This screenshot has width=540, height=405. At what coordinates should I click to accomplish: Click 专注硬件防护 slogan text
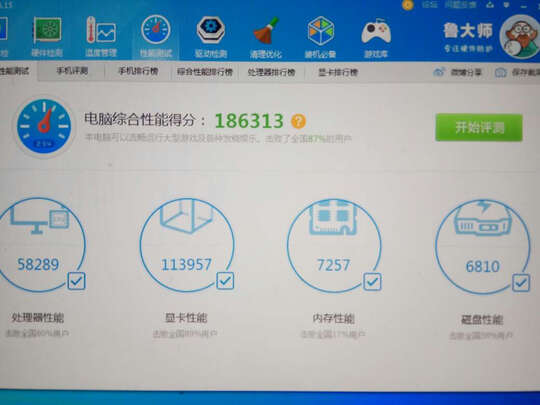click(x=468, y=49)
